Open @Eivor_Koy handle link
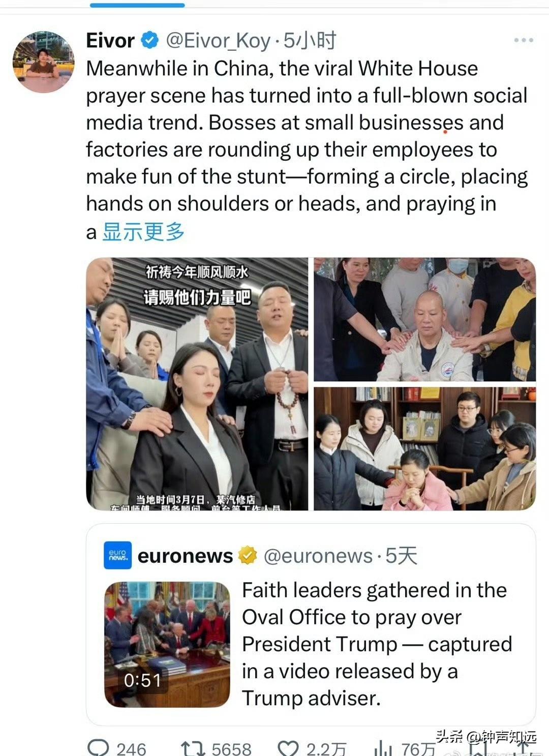 pos(218,41)
